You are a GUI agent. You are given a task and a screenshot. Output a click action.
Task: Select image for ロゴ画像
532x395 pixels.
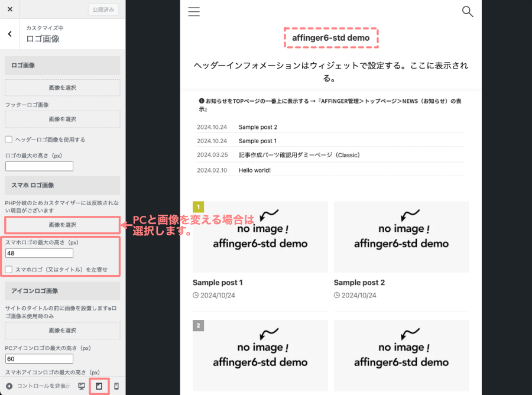[x=63, y=88]
